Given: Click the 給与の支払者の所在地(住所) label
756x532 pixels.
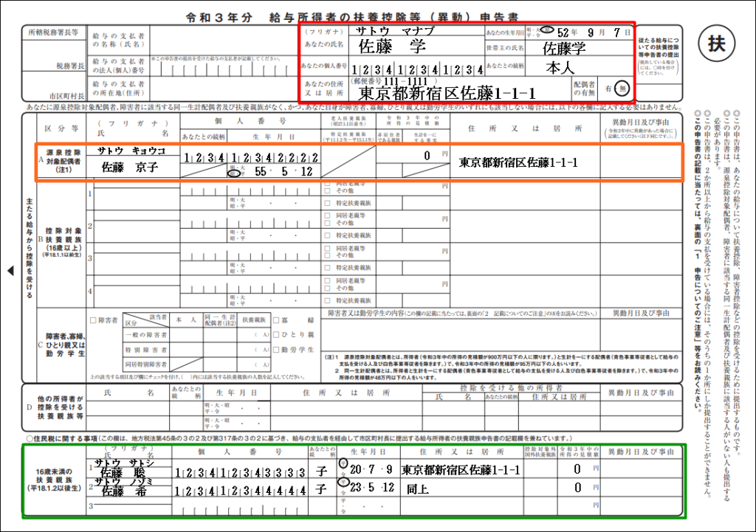Looking at the screenshot, I should [119, 89].
